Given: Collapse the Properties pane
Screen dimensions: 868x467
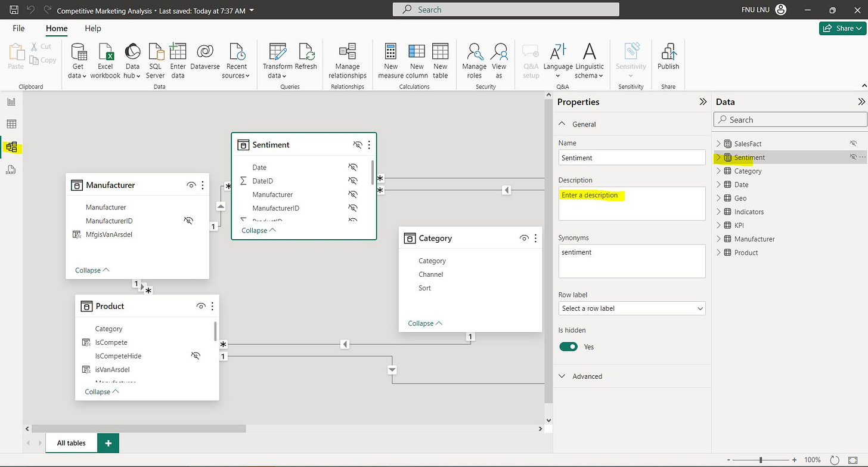Looking at the screenshot, I should coord(703,102).
